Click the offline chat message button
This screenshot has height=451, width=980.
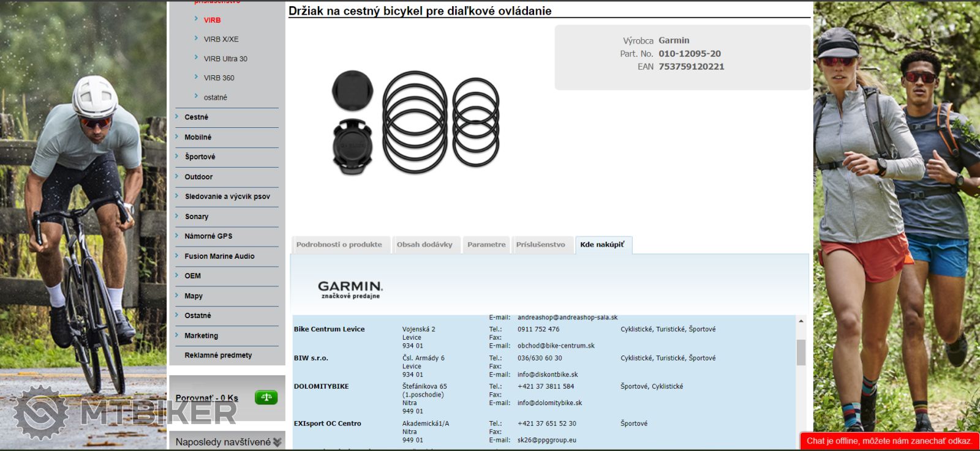pyautogui.click(x=889, y=441)
